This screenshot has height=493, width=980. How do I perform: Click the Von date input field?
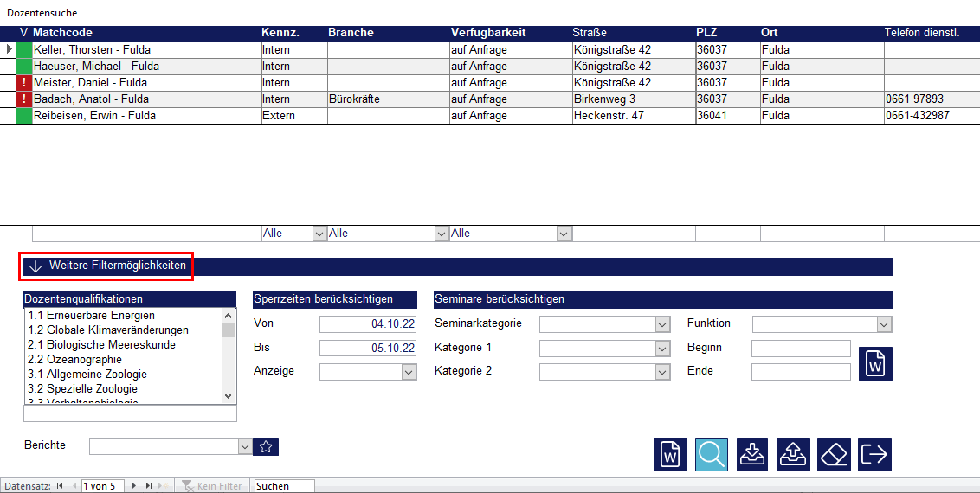pyautogui.click(x=368, y=324)
